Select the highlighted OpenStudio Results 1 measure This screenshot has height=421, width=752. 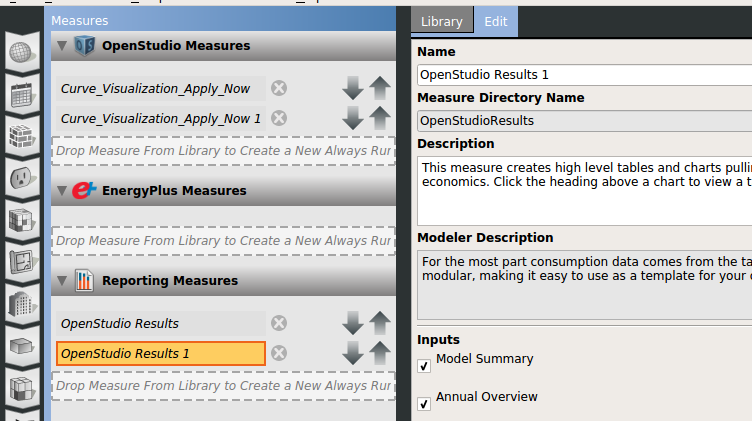pos(161,353)
